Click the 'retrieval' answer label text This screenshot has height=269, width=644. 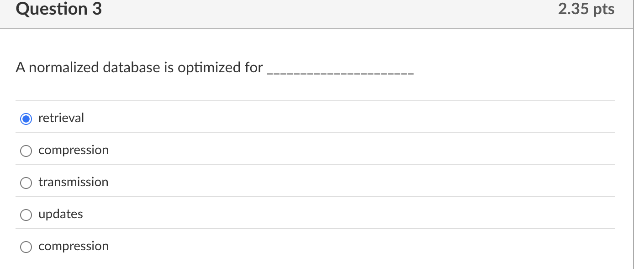coord(61,118)
